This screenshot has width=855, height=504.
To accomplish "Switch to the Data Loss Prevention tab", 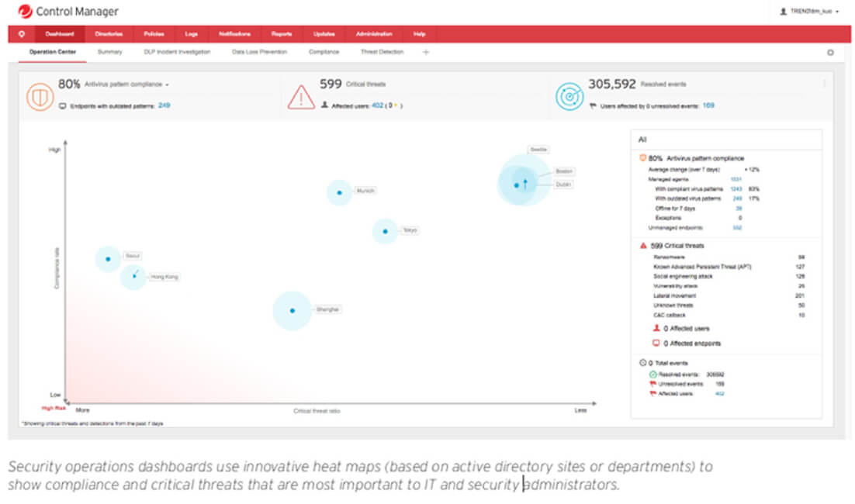I will point(260,52).
